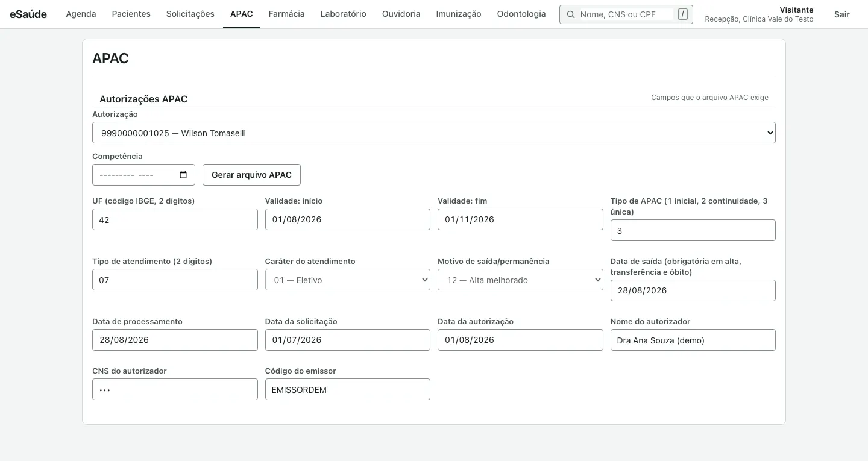Click 'Recepção, Clínica Vale do Testo' text
The height and width of the screenshot is (461, 868).
759,19
